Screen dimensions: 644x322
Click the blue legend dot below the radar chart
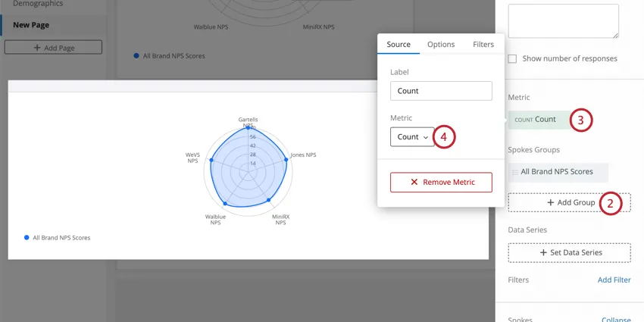pyautogui.click(x=27, y=238)
